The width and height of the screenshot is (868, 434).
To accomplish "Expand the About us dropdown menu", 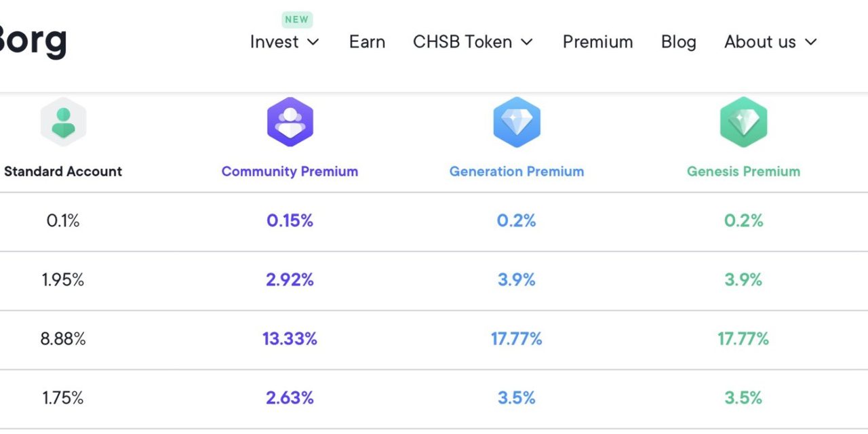I will pyautogui.click(x=770, y=42).
